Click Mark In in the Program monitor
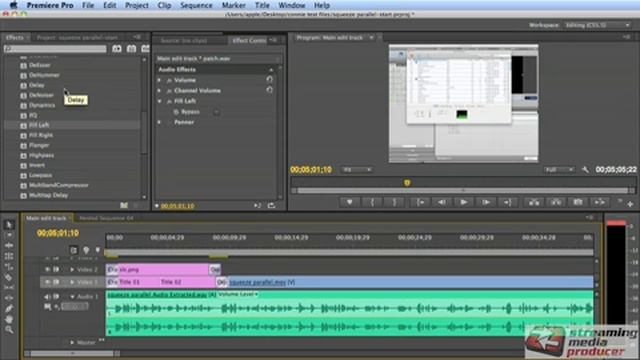 tap(372, 202)
